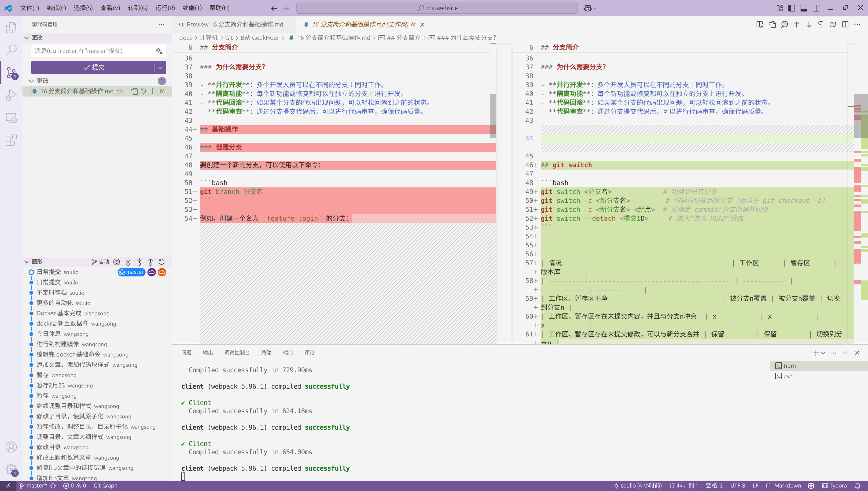Open Run and Debug view
The image size is (868, 491).
[11, 95]
